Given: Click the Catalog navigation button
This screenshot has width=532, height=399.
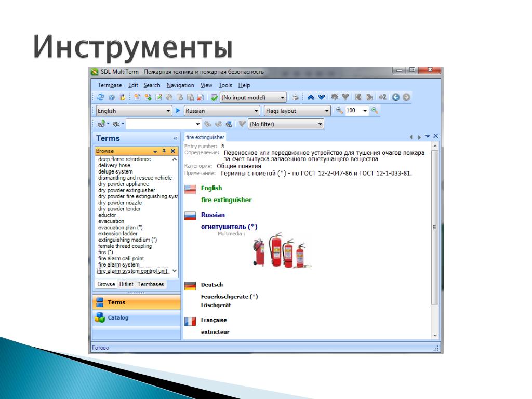Looking at the screenshot, I should coord(137,317).
